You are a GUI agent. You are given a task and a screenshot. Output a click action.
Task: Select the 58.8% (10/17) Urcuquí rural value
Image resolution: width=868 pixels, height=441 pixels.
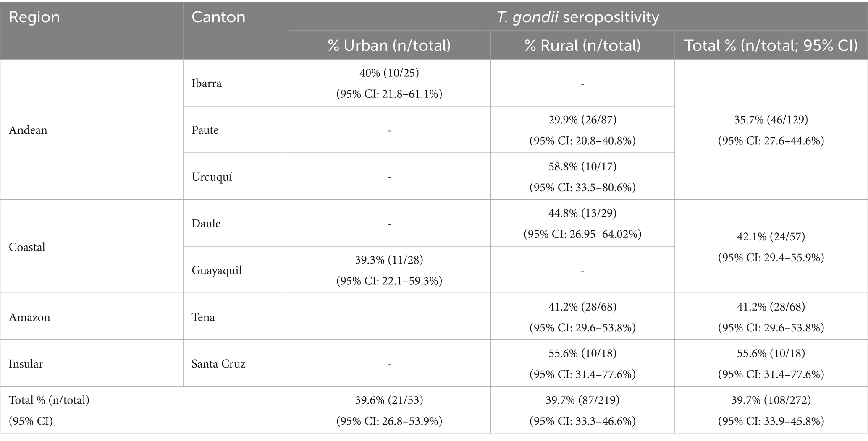(x=582, y=167)
